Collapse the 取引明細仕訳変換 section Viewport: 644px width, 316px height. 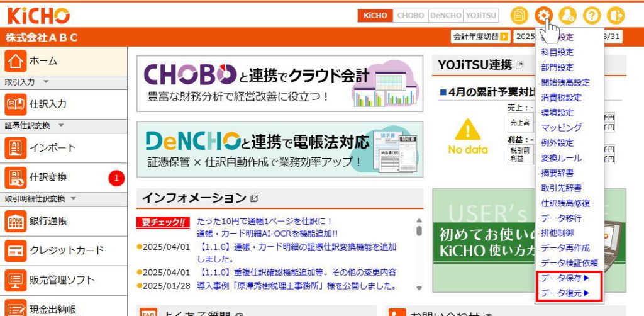point(73,199)
